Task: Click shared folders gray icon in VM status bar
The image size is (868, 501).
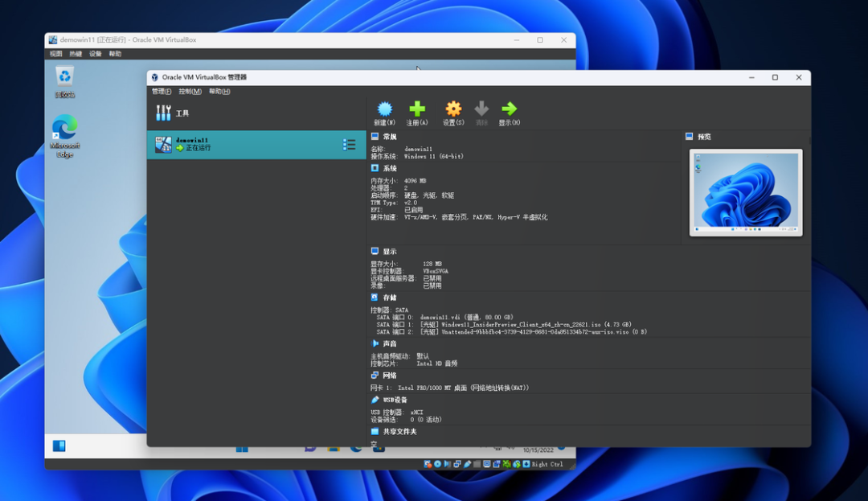Action: point(477,464)
